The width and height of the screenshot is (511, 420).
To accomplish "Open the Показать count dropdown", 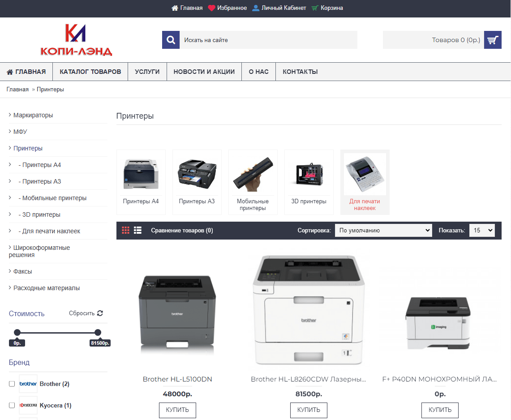I will (482, 230).
